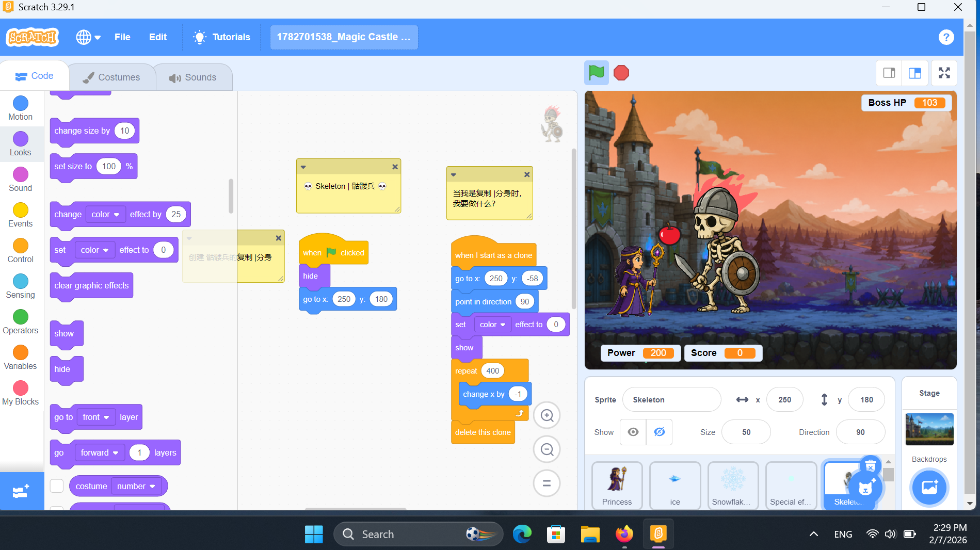Select the Sound block category
This screenshot has width=980, height=550.
[21, 180]
